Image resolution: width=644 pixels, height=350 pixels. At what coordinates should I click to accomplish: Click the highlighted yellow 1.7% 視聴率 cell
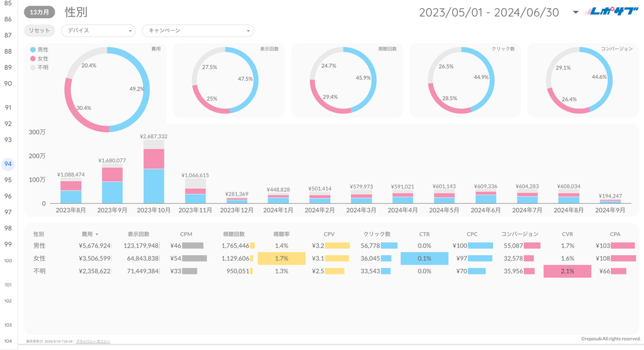[281, 258]
